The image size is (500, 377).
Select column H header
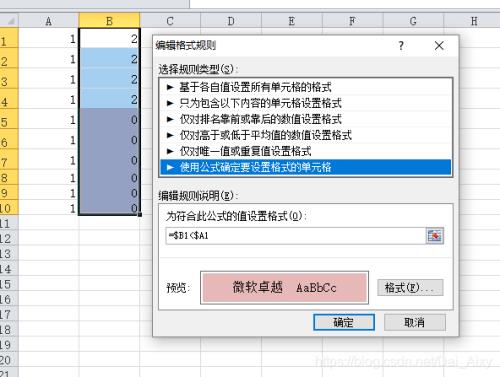(x=473, y=21)
